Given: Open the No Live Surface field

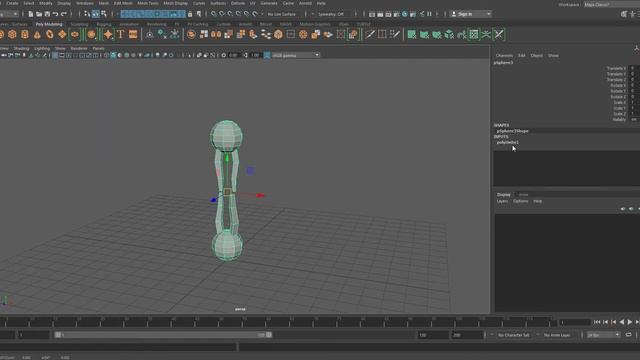Looking at the screenshot, I should (x=282, y=14).
